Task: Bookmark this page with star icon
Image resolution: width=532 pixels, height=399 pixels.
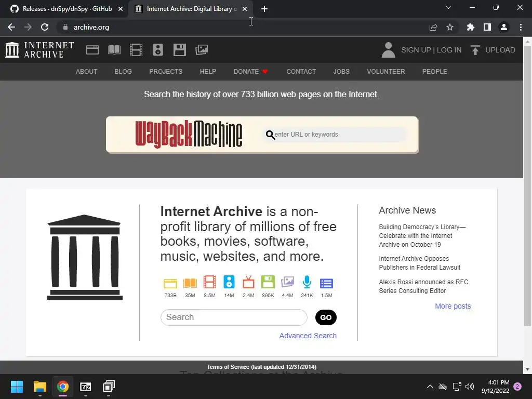Action: pos(449,27)
